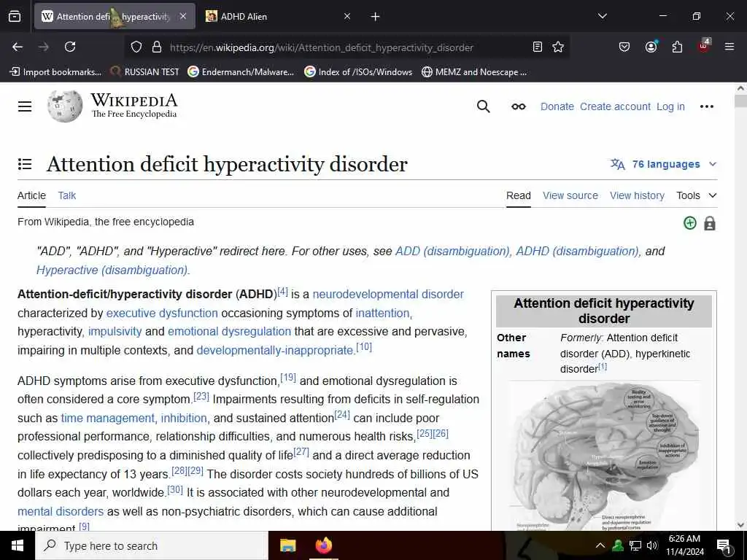747x560 pixels.
Task: Click the page protection padlock icon
Action: point(709,223)
